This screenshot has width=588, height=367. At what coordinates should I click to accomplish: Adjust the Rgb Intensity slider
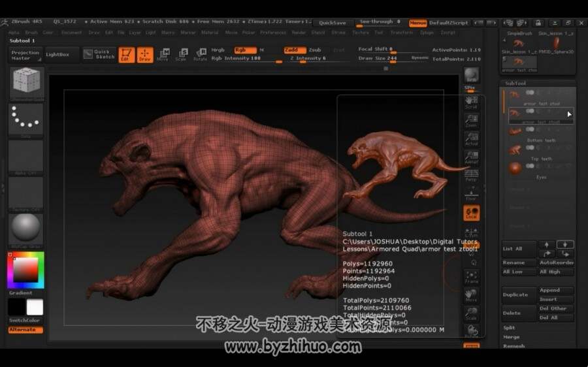pyautogui.click(x=246, y=59)
